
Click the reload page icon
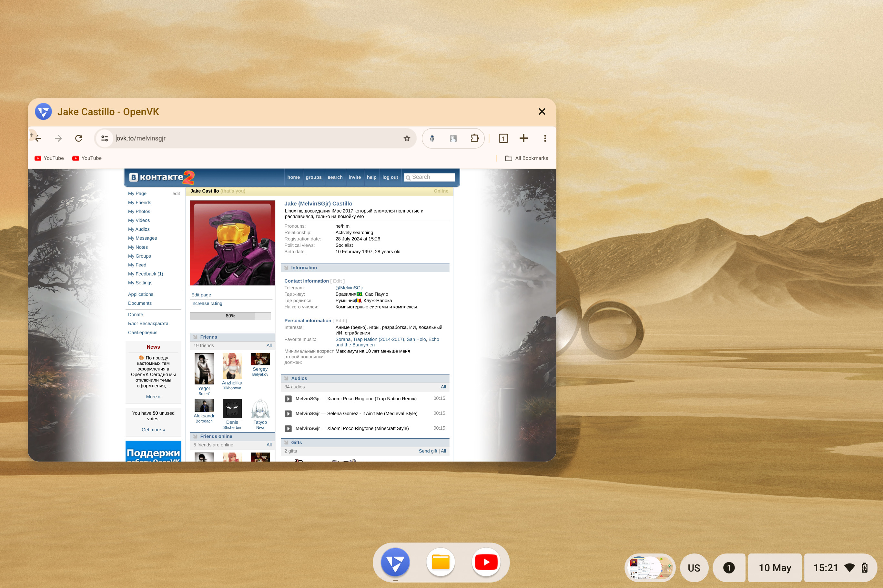pyautogui.click(x=78, y=138)
